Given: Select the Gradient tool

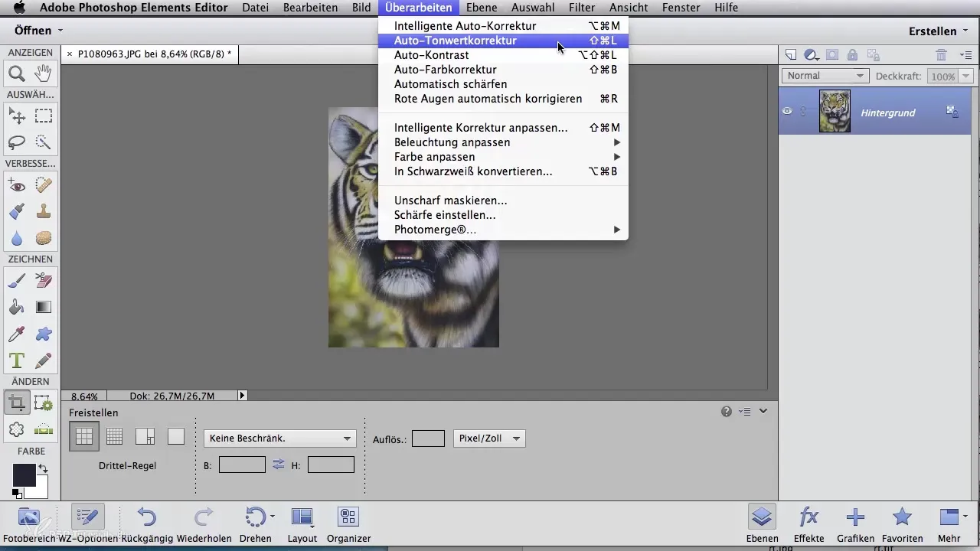Looking at the screenshot, I should pos(44,307).
